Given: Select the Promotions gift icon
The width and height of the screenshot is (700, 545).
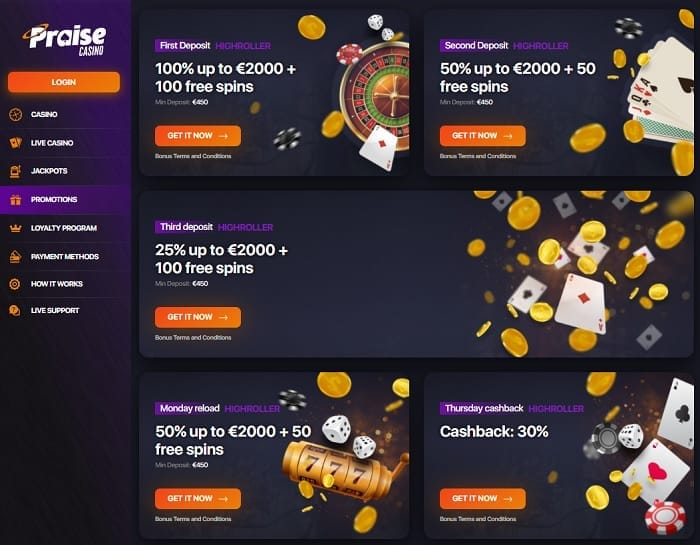Looking at the screenshot, I should pyautogui.click(x=16, y=200).
